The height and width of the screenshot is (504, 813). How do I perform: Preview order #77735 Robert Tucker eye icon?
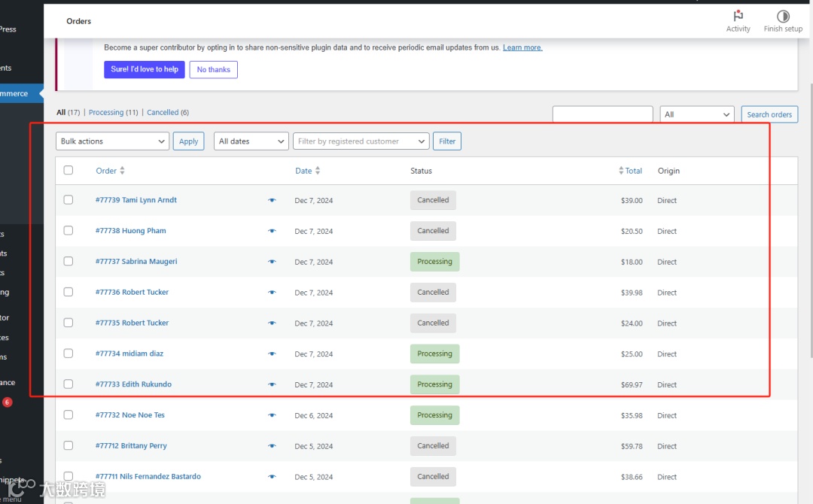272,323
